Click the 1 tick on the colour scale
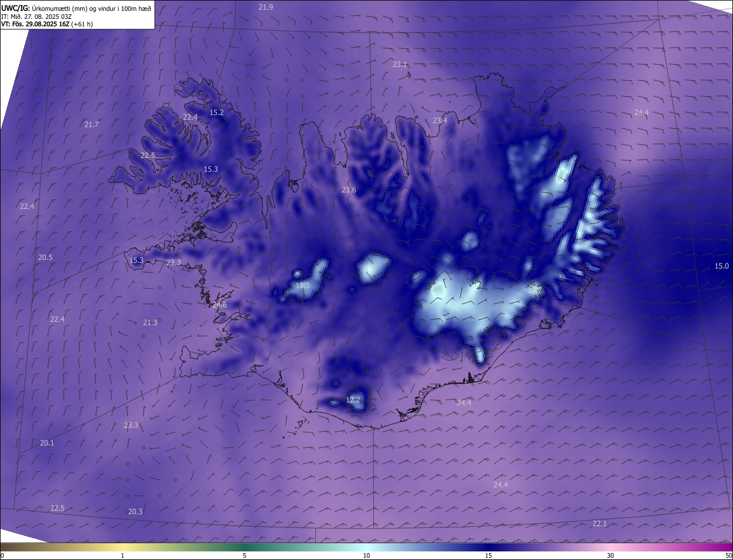Screen dimensions: 733x560 (123, 555)
